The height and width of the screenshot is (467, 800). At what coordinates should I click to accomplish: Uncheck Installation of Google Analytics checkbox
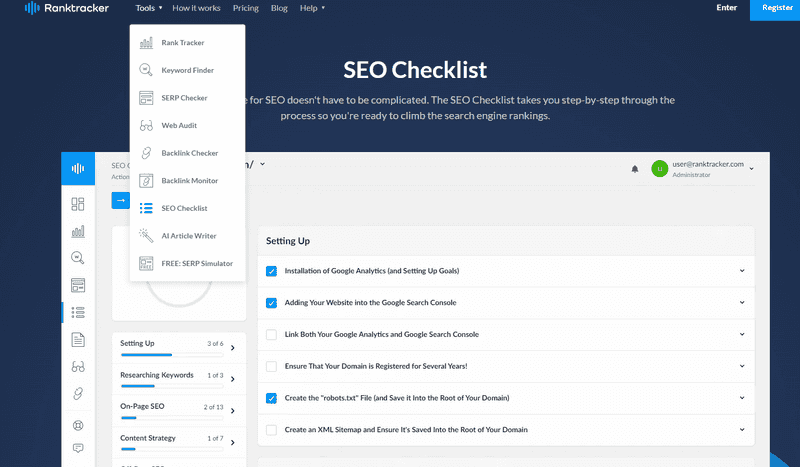click(272, 271)
